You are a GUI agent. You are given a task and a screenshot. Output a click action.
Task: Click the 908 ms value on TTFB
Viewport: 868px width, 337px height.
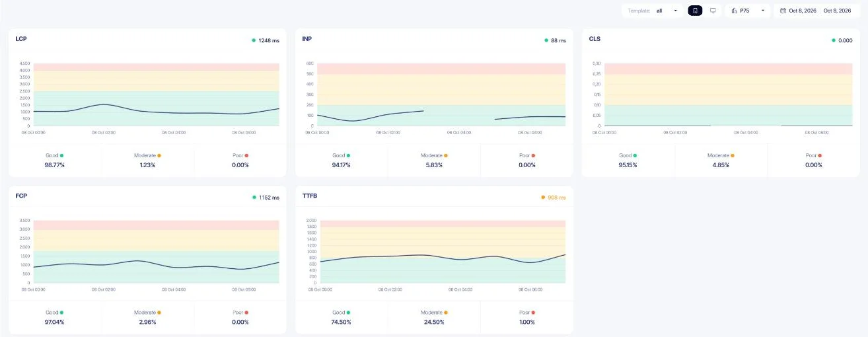click(557, 198)
